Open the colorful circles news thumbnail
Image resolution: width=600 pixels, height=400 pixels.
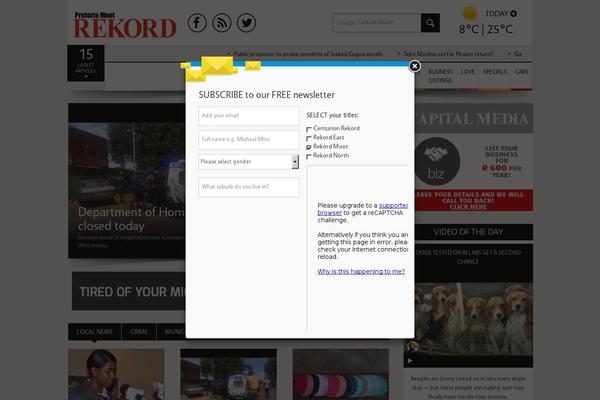click(x=341, y=374)
